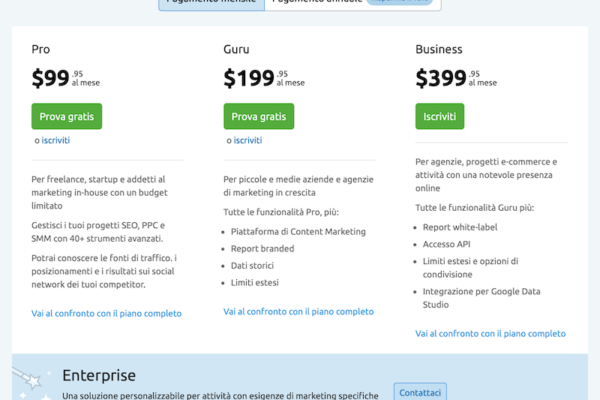Click the $99 Pro price
This screenshot has width=600, height=400.
tap(50, 78)
